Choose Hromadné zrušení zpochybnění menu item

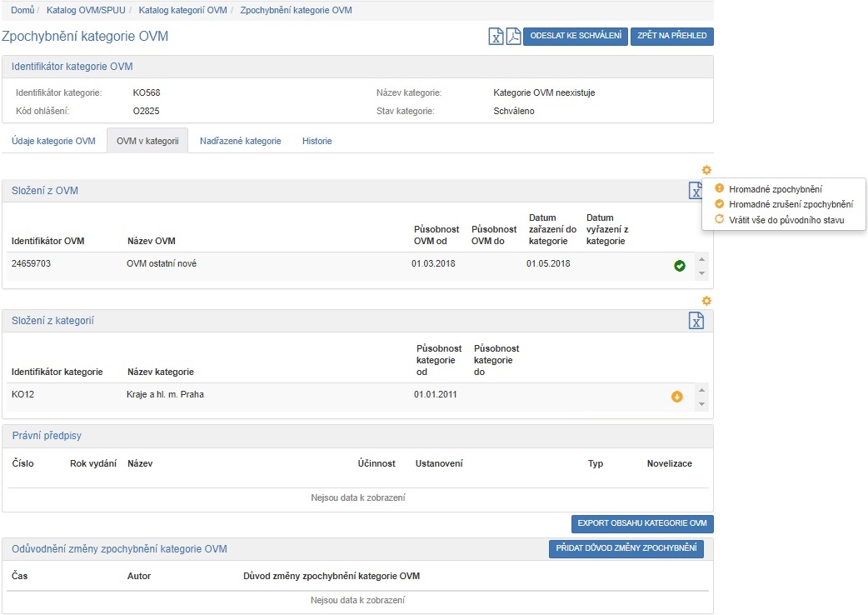[790, 204]
